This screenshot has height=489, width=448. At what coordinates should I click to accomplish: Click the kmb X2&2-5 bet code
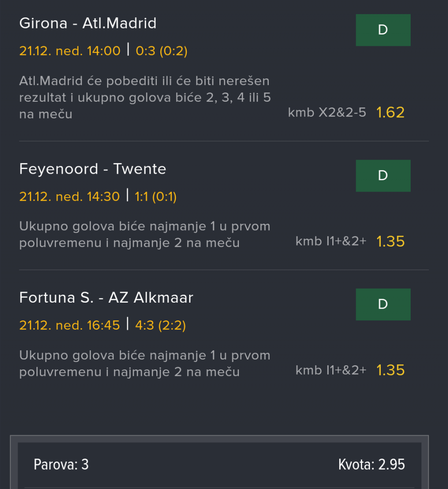coord(327,113)
